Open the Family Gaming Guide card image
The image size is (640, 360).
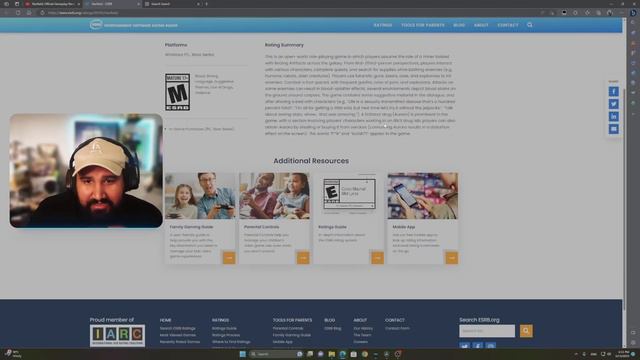tap(200, 196)
